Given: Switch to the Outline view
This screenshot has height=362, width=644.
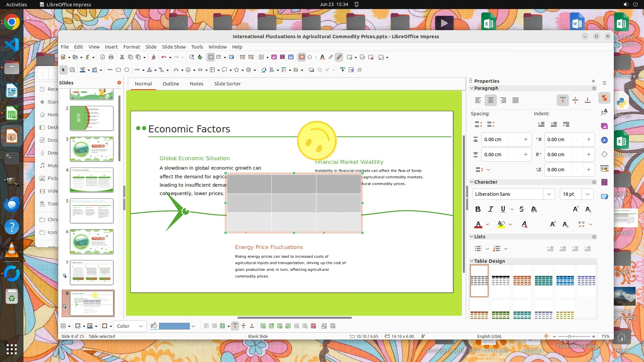Looking at the screenshot, I should 171,84.
